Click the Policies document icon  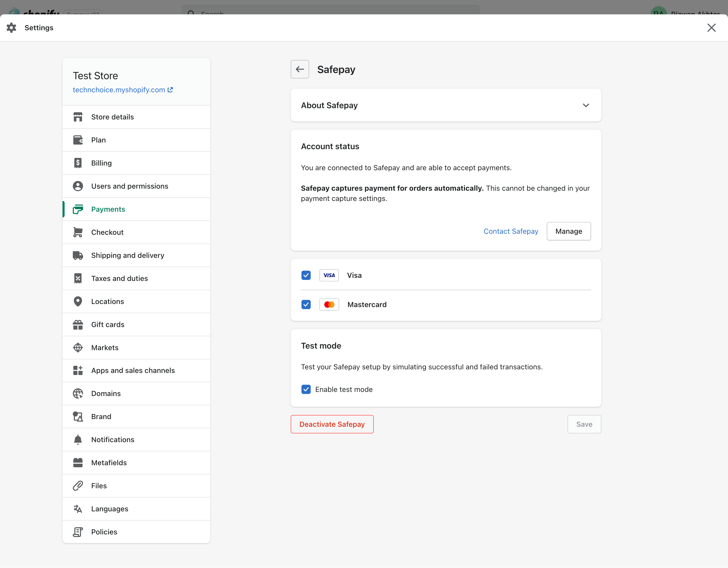click(x=78, y=532)
